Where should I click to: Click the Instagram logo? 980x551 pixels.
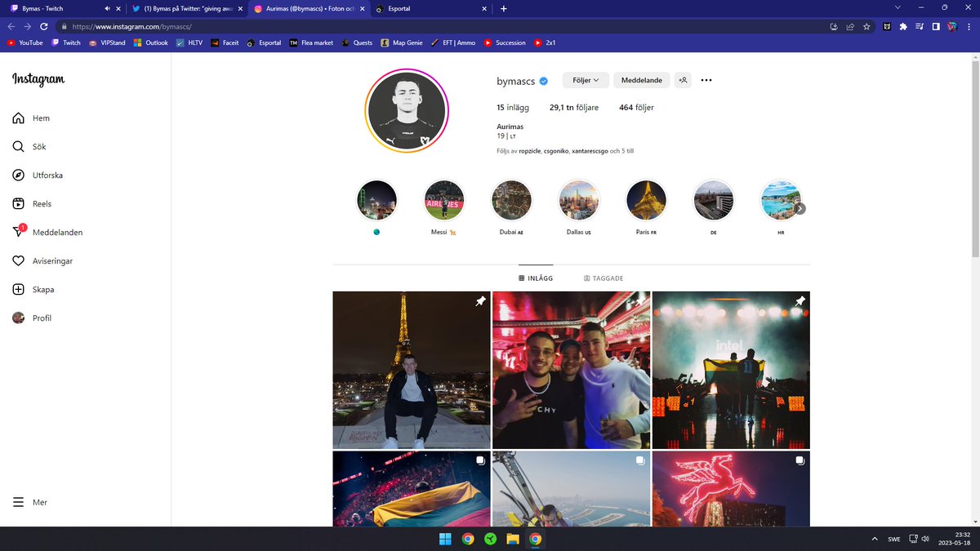tap(38, 79)
